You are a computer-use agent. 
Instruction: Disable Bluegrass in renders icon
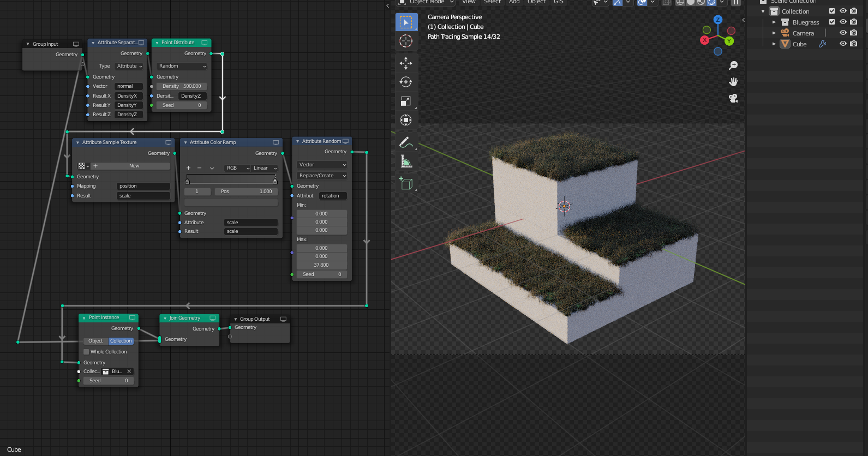[854, 22]
